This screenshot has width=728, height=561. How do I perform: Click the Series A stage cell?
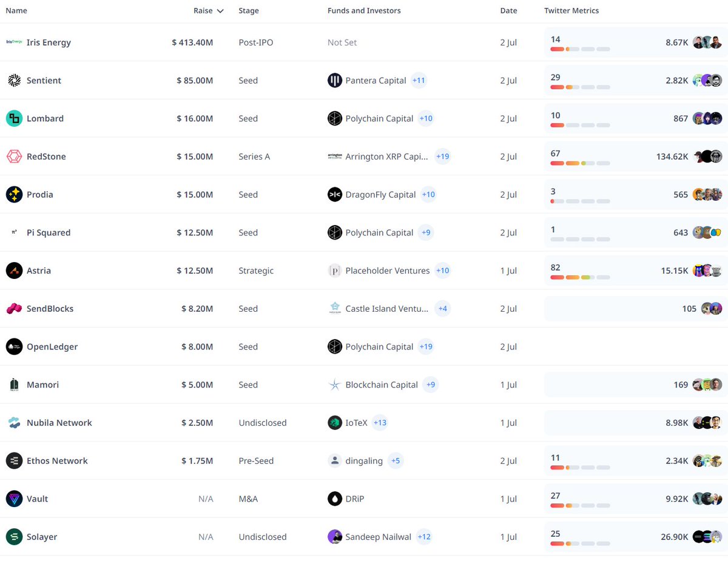tap(254, 156)
